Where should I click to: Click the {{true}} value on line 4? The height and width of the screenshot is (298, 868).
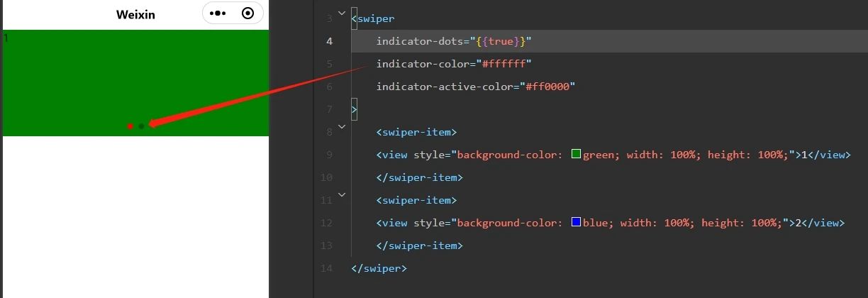[499, 41]
